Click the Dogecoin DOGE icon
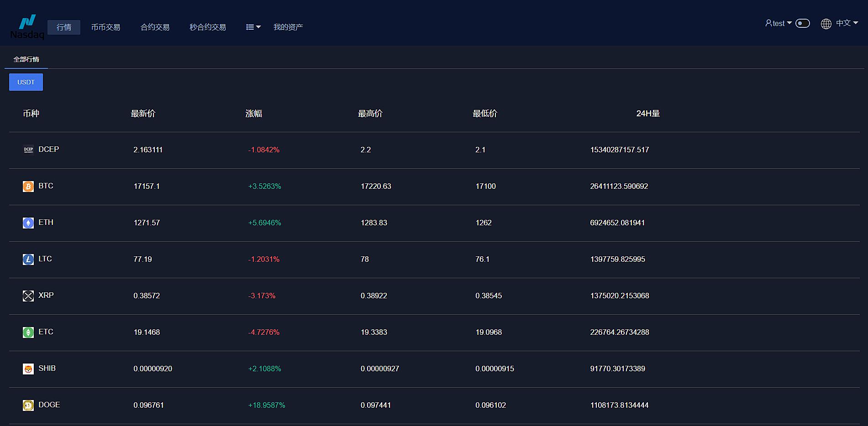 [28, 405]
